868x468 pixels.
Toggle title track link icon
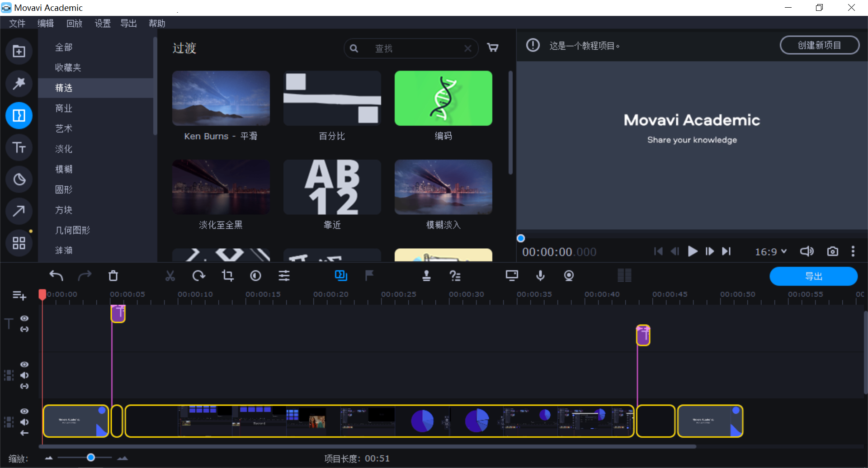click(x=24, y=329)
